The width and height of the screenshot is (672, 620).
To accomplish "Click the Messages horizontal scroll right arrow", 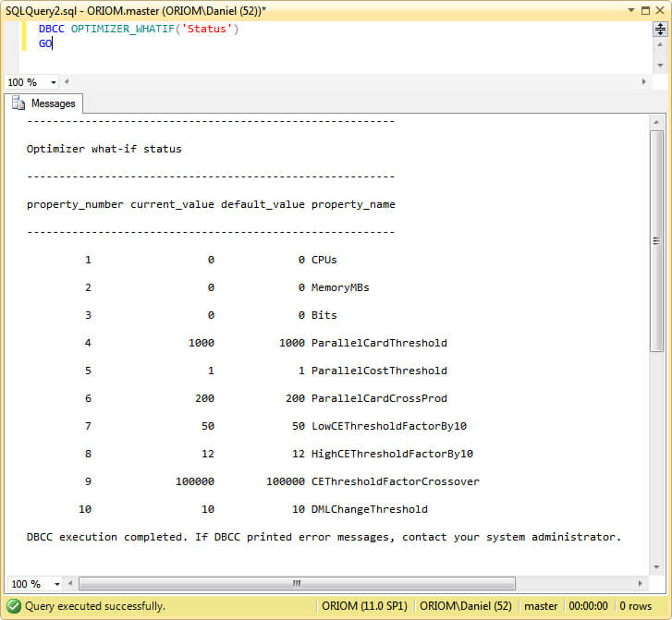I will 640,583.
